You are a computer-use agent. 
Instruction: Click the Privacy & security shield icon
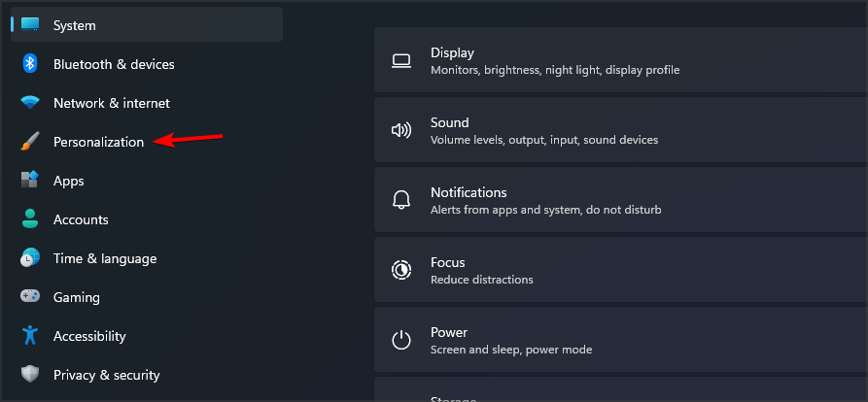(30, 375)
